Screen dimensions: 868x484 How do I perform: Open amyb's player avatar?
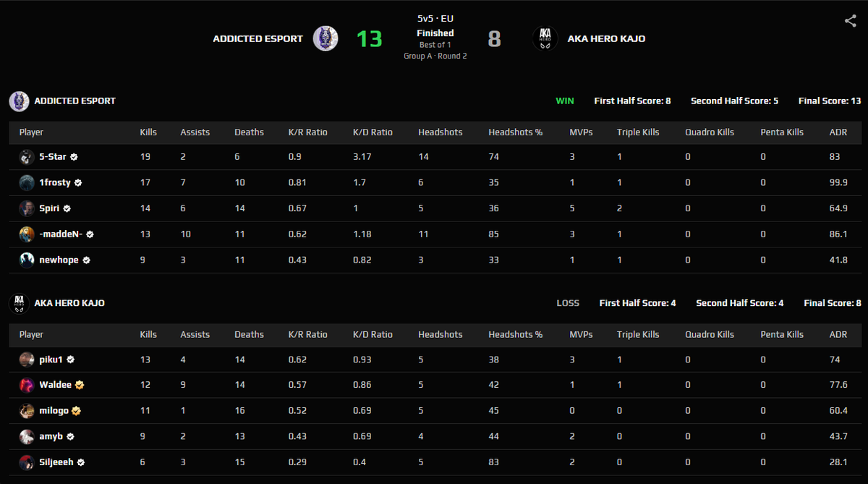tap(27, 436)
